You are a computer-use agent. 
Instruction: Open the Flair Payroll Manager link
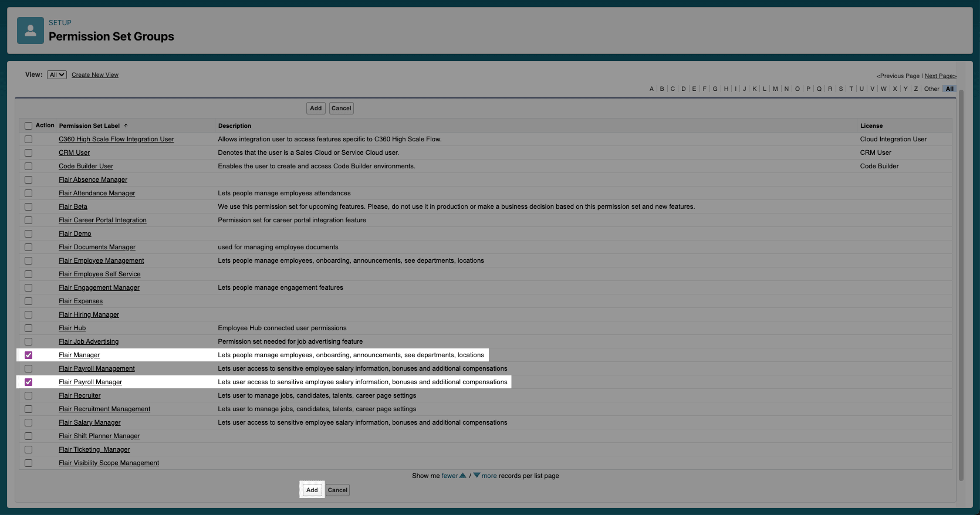90,382
